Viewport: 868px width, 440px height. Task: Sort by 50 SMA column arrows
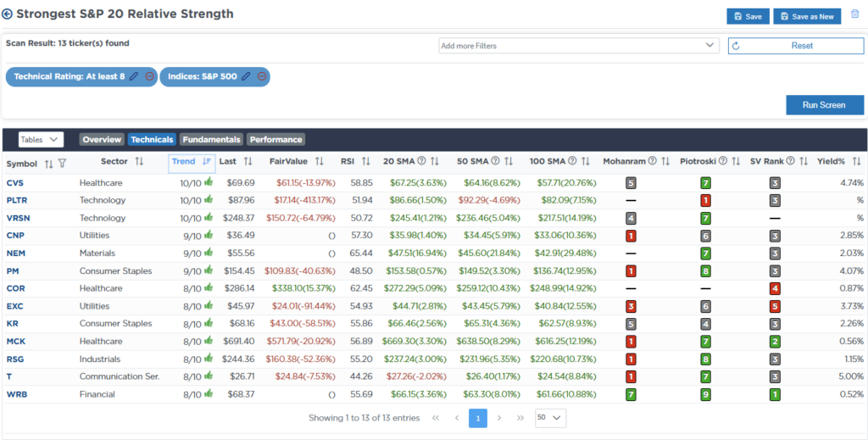pos(509,162)
